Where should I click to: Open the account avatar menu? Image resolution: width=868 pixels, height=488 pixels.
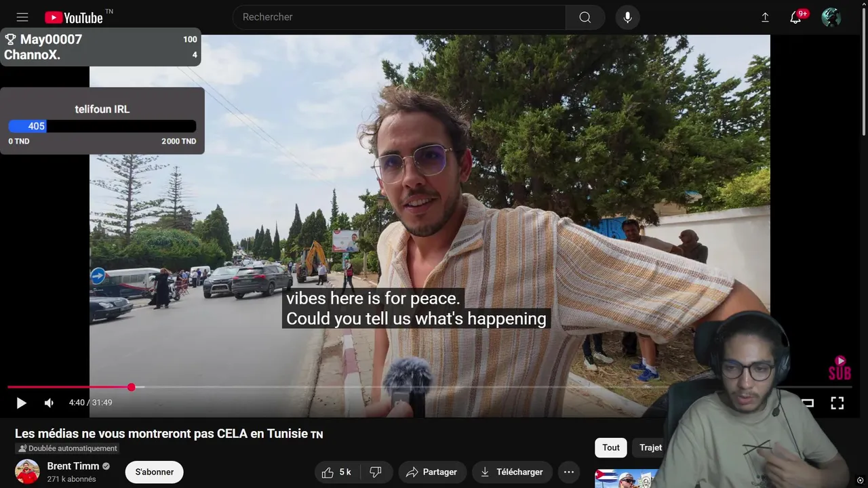click(831, 18)
